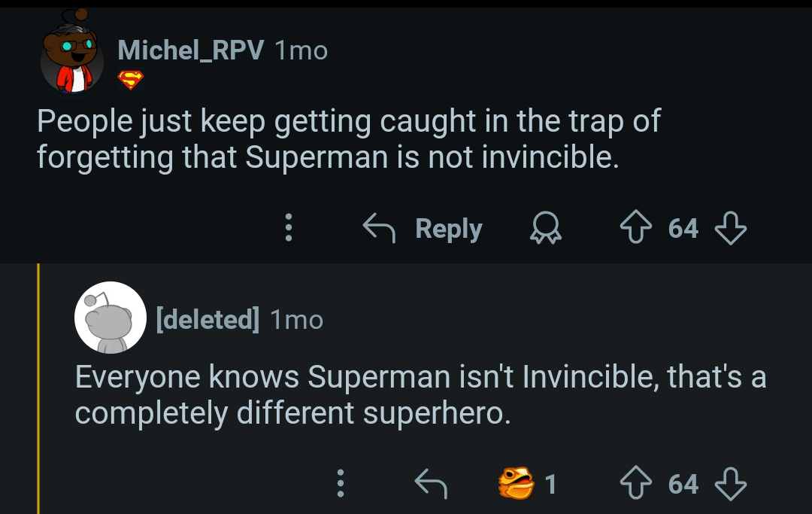This screenshot has width=812, height=514.
Task: Click the 1mo timestamp beside [deleted]
Action: tap(296, 319)
